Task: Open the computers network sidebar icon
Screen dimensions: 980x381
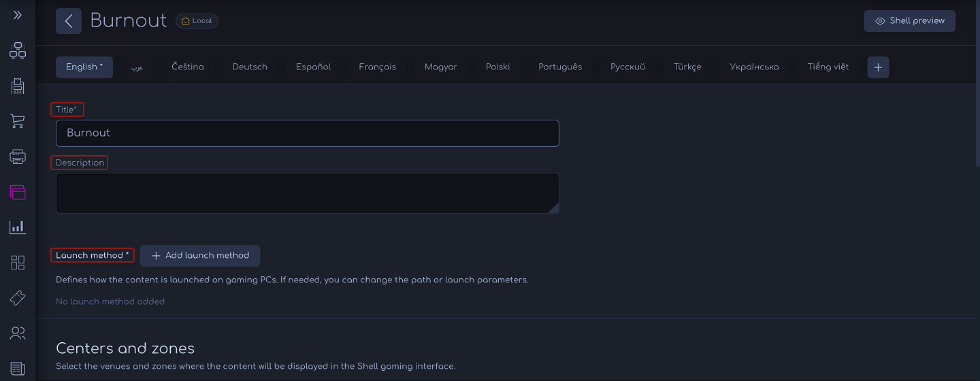Action: click(18, 50)
